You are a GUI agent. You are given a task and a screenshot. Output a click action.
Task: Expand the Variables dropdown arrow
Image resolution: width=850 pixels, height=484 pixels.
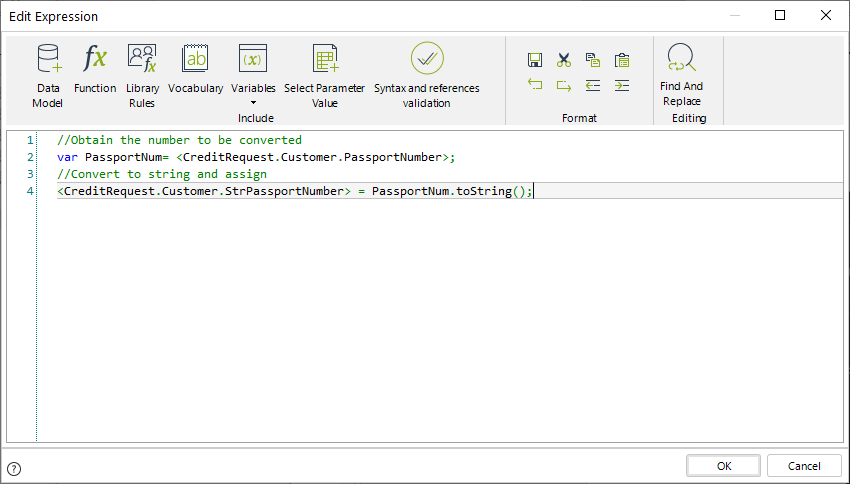point(253,102)
